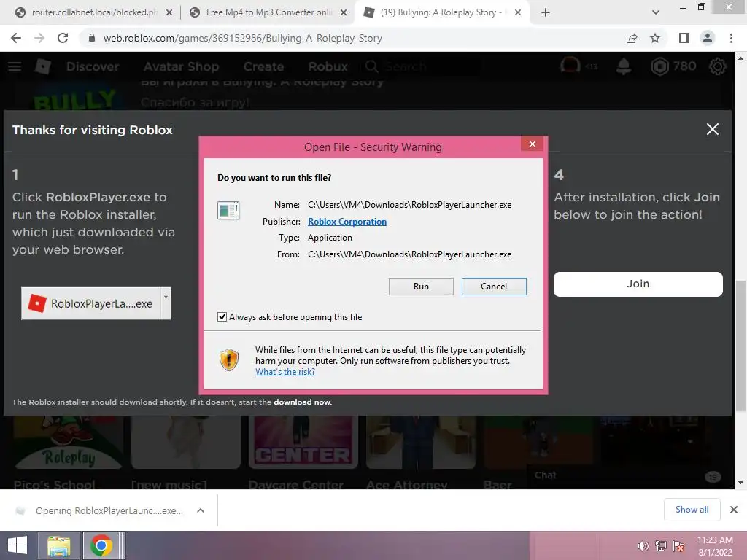Image resolution: width=747 pixels, height=560 pixels.
Task: Close the Thanks for visiting Roblox overlay
Action: tap(712, 129)
